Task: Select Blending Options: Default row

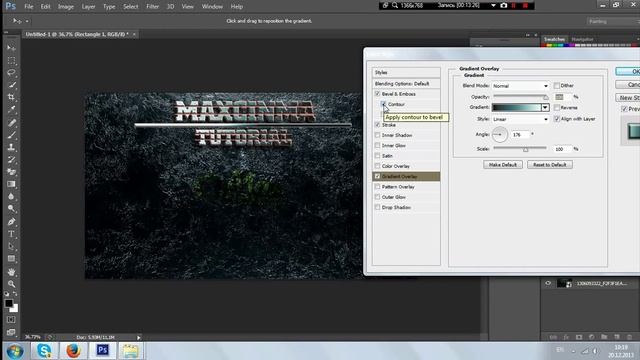Action: pos(406,83)
